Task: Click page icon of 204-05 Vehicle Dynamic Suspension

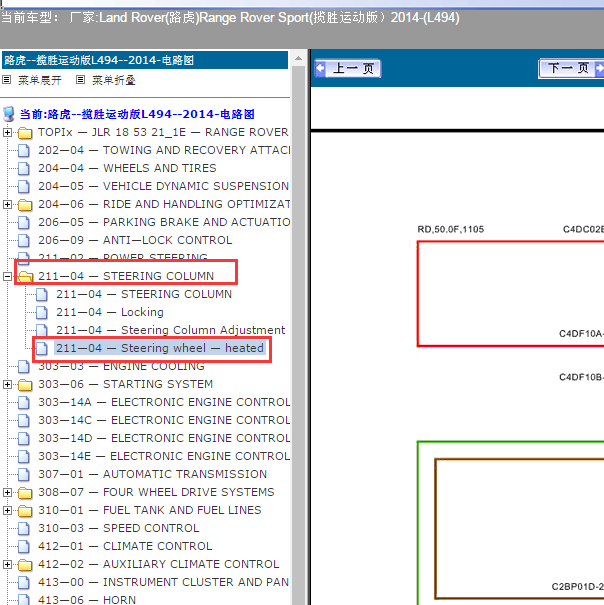Action: point(24,186)
